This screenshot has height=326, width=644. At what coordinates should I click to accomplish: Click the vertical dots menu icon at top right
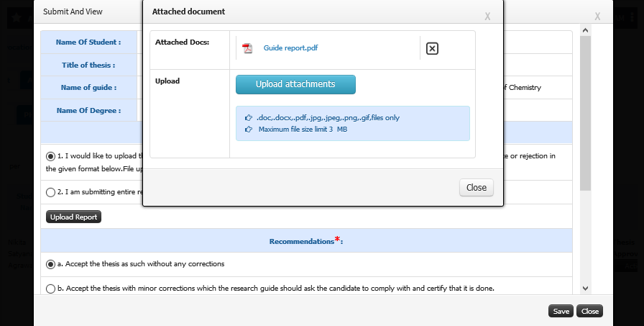(x=632, y=18)
